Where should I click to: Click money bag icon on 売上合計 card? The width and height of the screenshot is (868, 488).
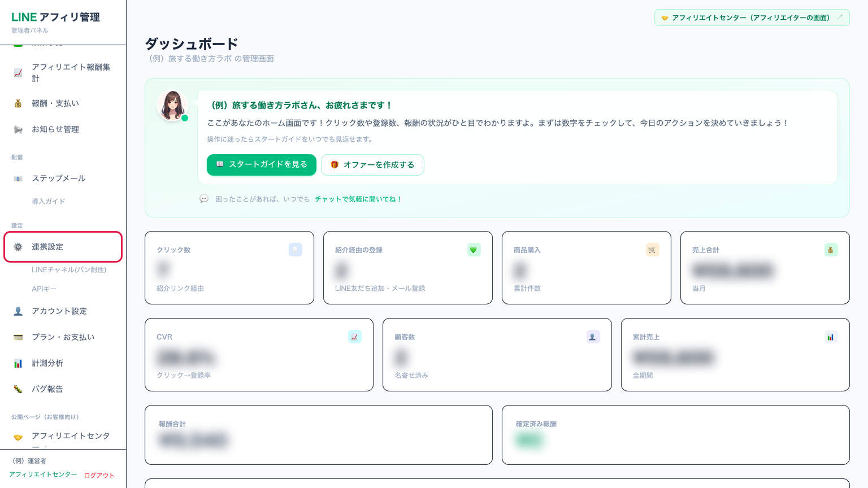click(x=831, y=250)
